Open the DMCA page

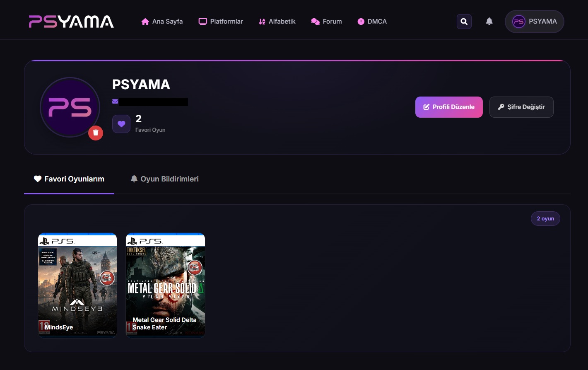pyautogui.click(x=372, y=22)
